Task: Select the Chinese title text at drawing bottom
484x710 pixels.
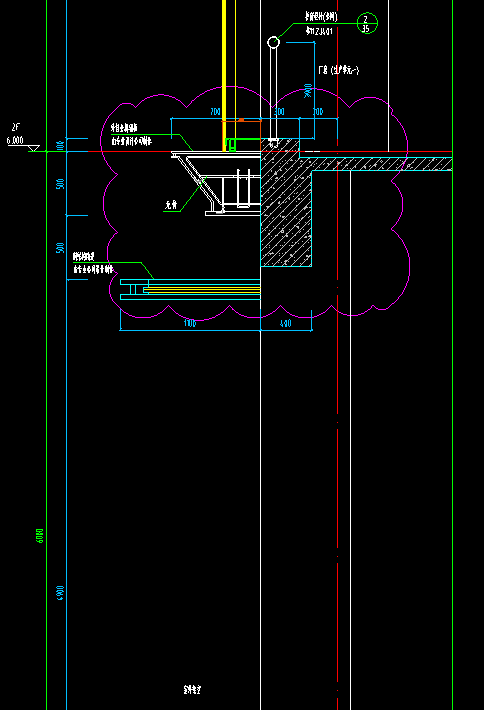Action: [x=192, y=690]
